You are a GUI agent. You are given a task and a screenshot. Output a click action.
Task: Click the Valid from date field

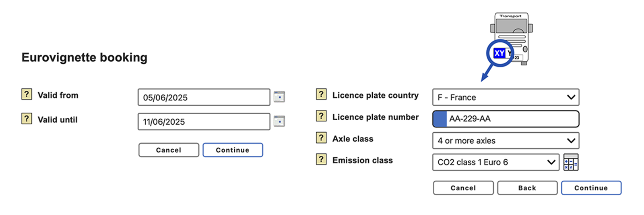[x=204, y=97]
